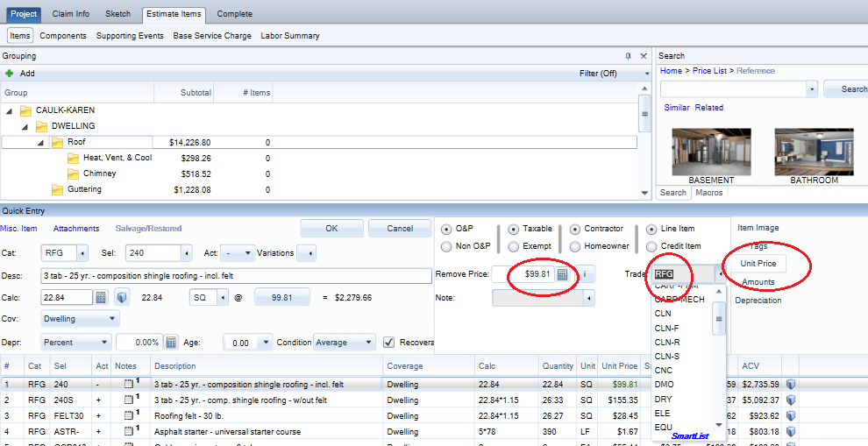This screenshot has height=446, width=868.
Task: Click the cube icon at end of row 2
Action: (791, 400)
